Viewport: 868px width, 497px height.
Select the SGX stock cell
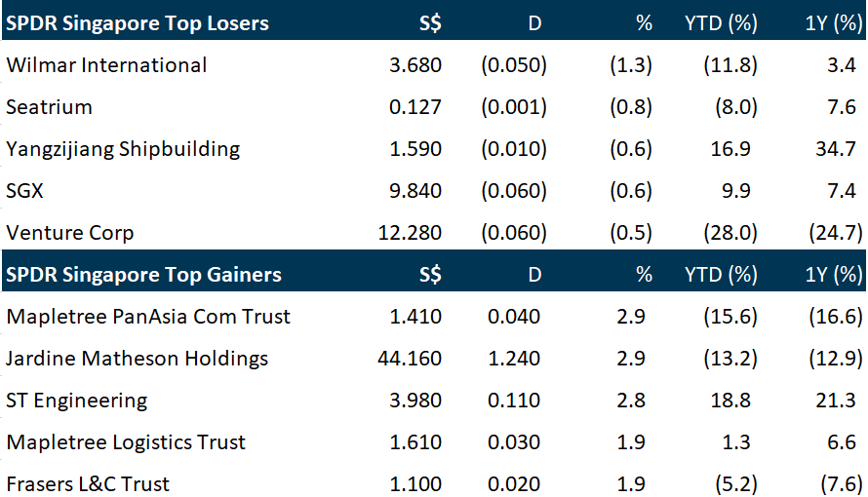[25, 191]
